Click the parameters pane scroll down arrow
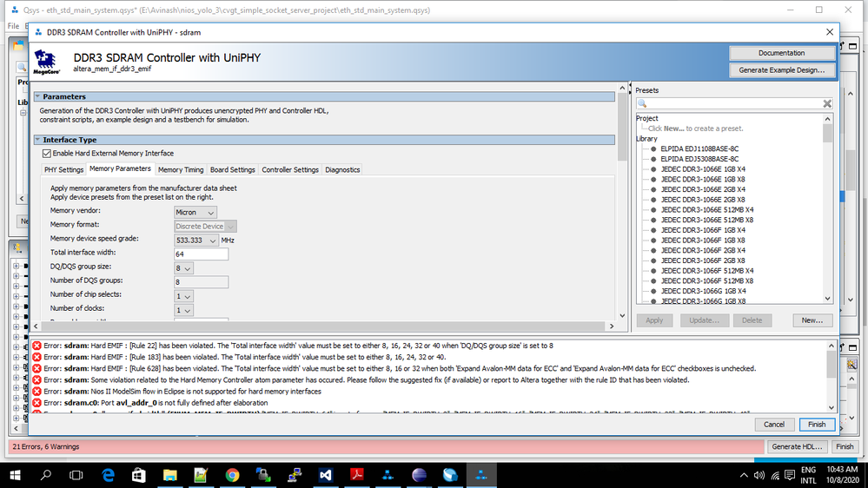The width and height of the screenshot is (868, 488). coord(622,316)
